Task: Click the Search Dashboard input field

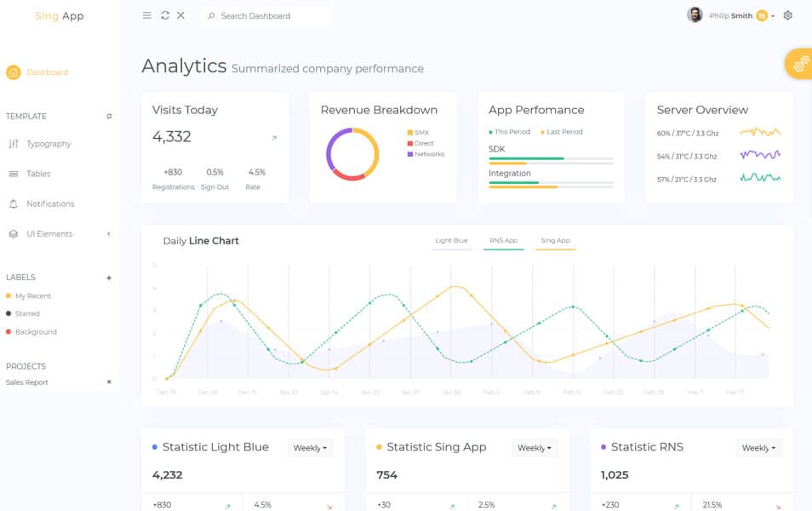Action: 264,15
